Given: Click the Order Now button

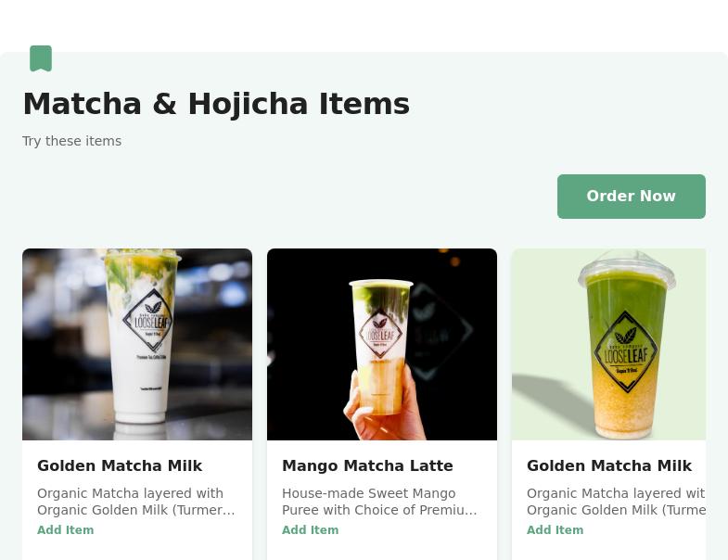Looking at the screenshot, I should (x=631, y=197).
